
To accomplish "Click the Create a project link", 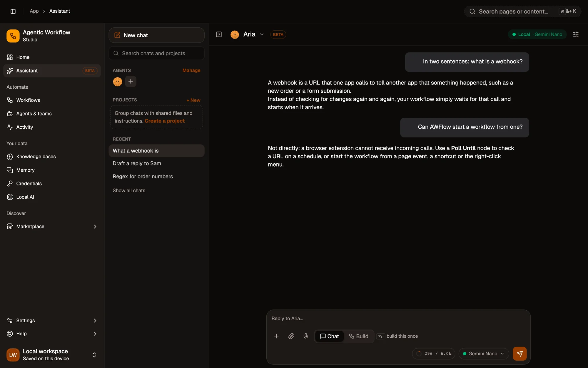I will [x=165, y=121].
